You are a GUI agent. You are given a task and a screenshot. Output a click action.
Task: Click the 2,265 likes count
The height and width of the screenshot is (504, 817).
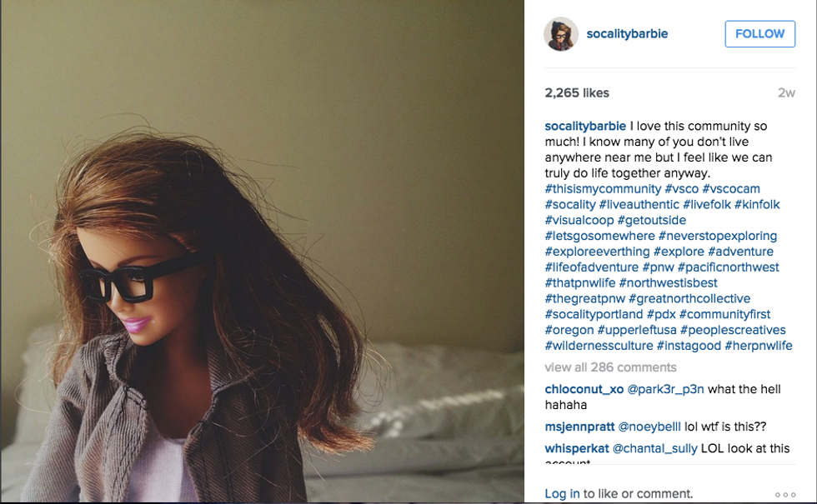(x=577, y=92)
